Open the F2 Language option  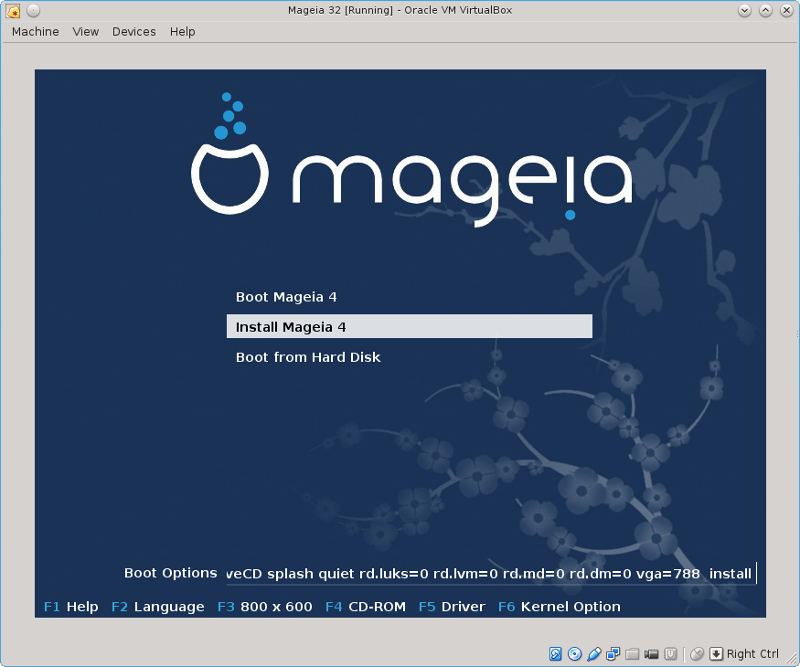click(x=158, y=606)
